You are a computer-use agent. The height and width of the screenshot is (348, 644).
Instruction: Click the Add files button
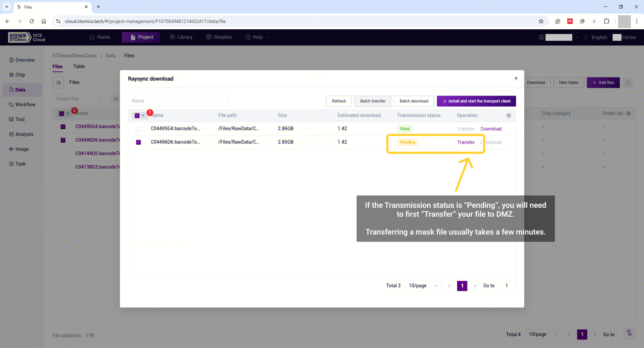(603, 82)
